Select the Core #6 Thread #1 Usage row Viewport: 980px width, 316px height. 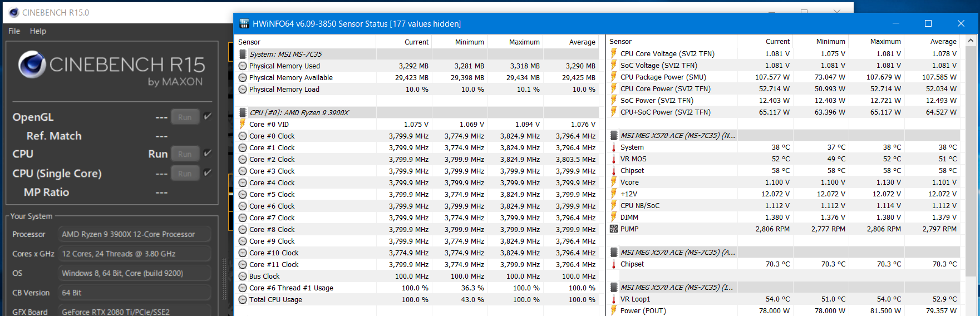417,288
